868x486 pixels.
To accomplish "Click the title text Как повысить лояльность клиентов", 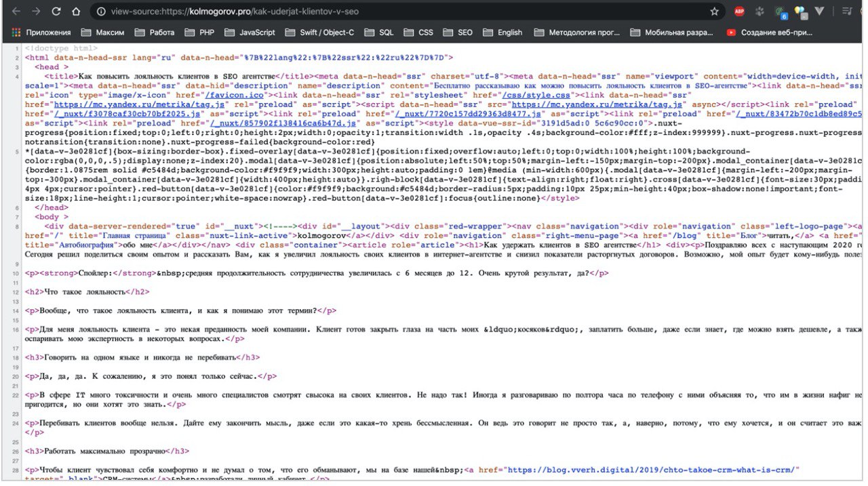I will pyautogui.click(x=177, y=77).
